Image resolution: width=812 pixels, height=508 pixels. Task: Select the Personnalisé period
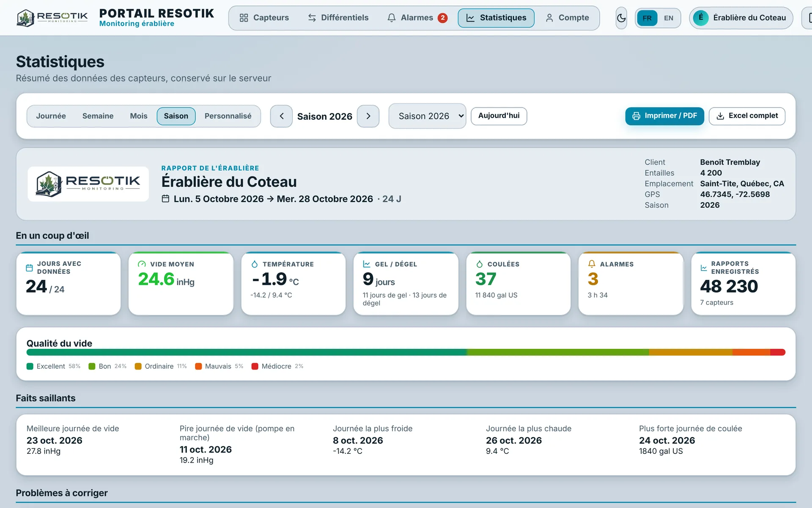pos(228,116)
